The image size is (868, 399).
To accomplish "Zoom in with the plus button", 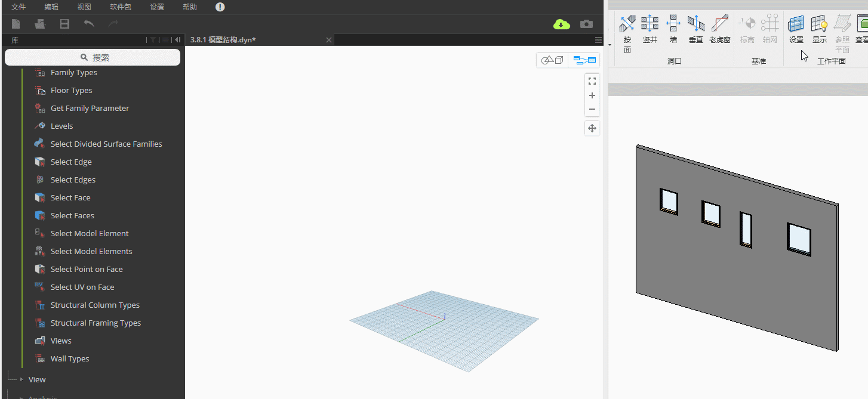I will click(592, 95).
